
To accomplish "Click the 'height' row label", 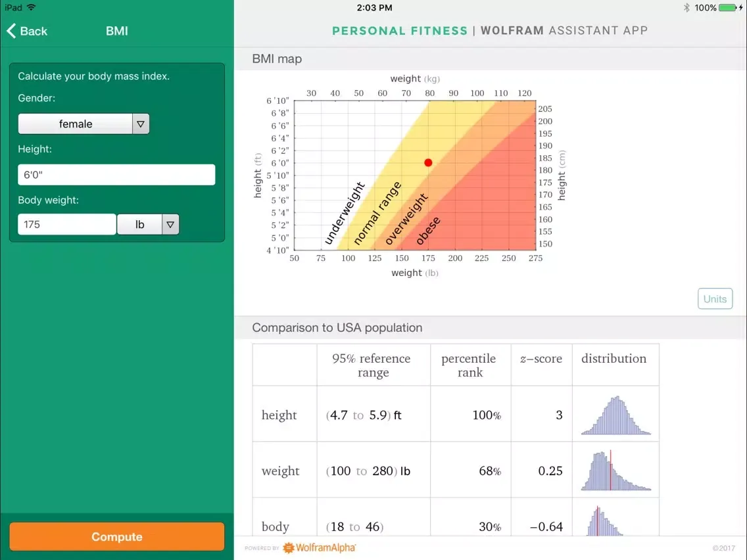I will click(279, 415).
